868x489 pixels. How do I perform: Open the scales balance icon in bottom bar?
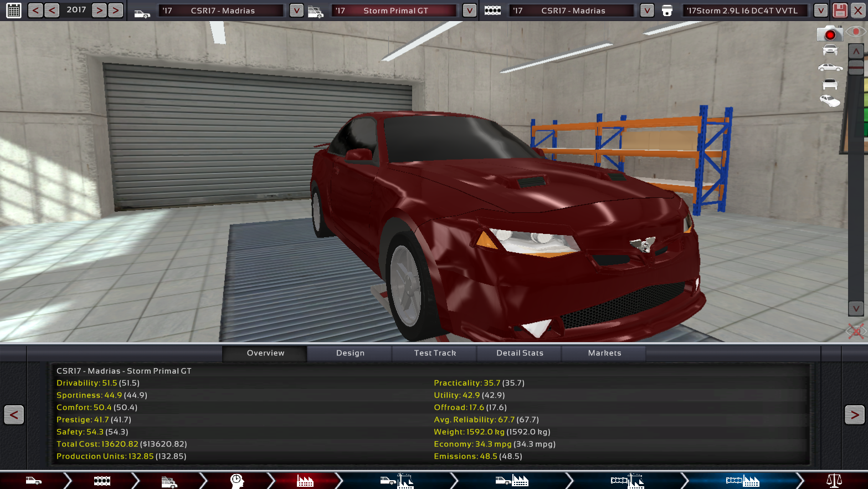pos(834,481)
